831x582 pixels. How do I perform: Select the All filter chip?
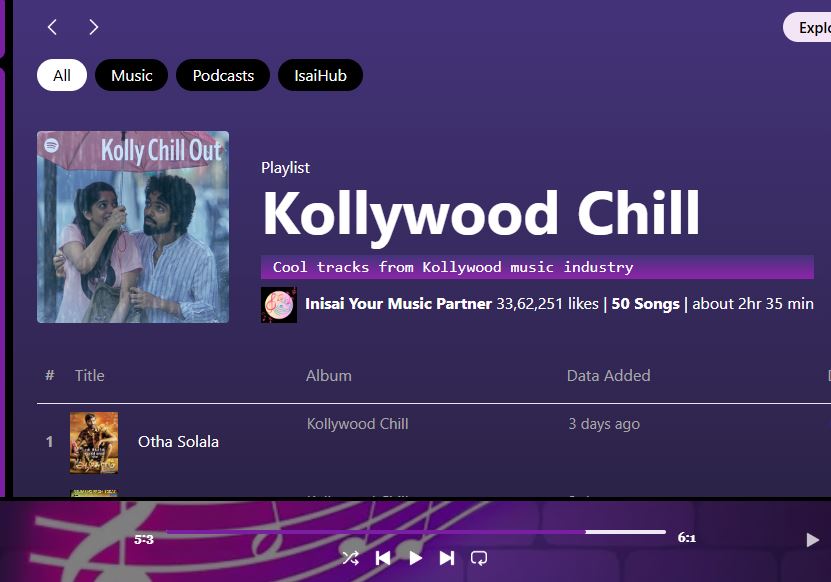(62, 75)
